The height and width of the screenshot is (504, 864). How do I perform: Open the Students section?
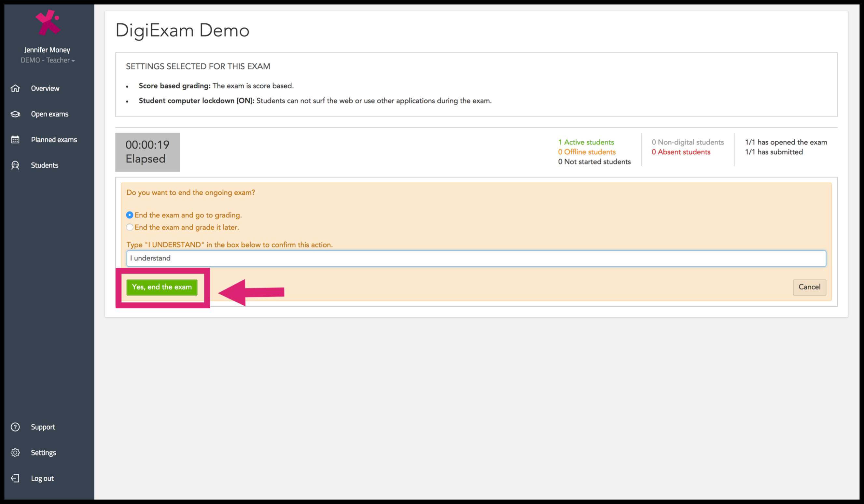(x=45, y=165)
